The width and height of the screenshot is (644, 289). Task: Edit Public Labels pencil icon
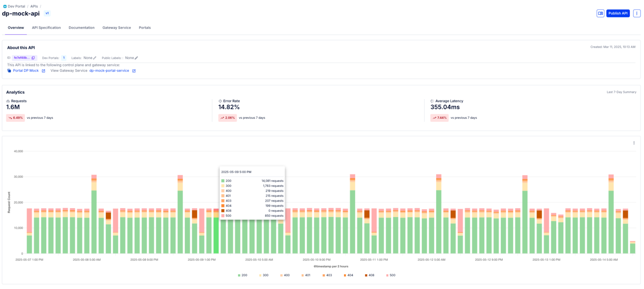[136, 58]
